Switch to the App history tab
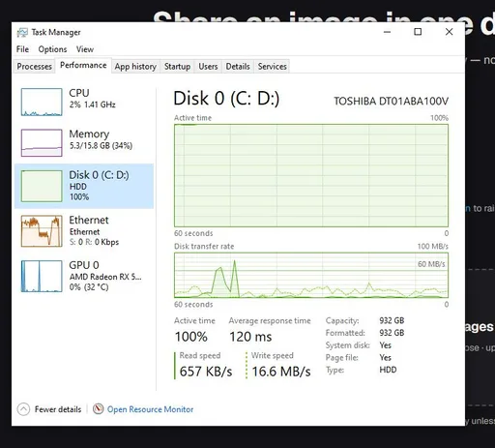The width and height of the screenshot is (495, 448). point(135,67)
